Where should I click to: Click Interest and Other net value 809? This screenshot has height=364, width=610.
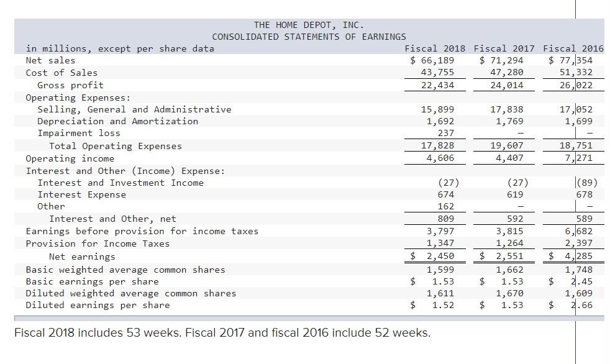446,219
